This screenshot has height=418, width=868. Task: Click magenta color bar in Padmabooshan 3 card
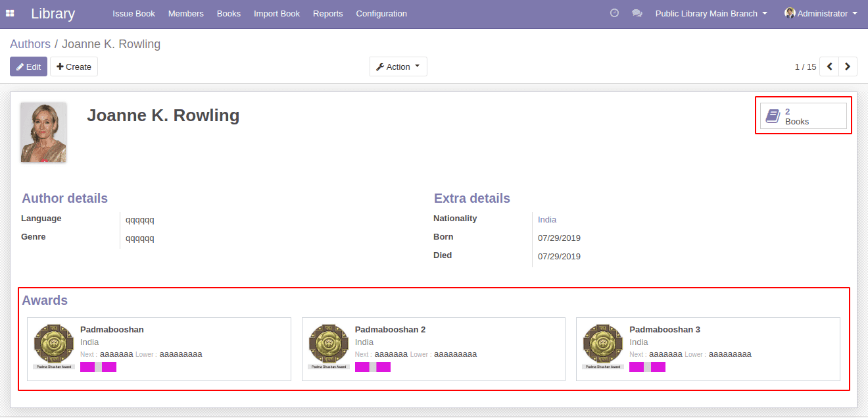click(x=648, y=367)
